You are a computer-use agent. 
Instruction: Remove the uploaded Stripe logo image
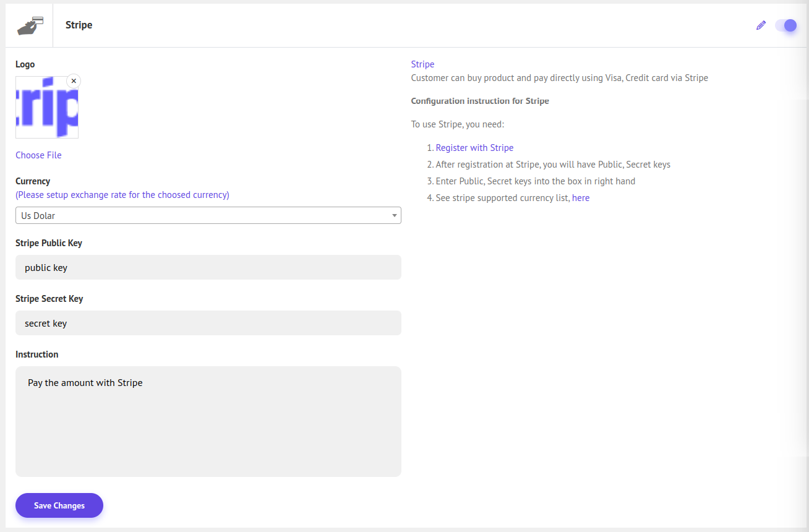pyautogui.click(x=74, y=81)
